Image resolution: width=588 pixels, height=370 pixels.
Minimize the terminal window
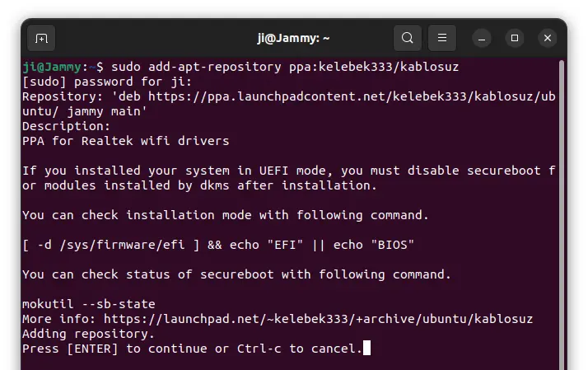click(x=482, y=38)
